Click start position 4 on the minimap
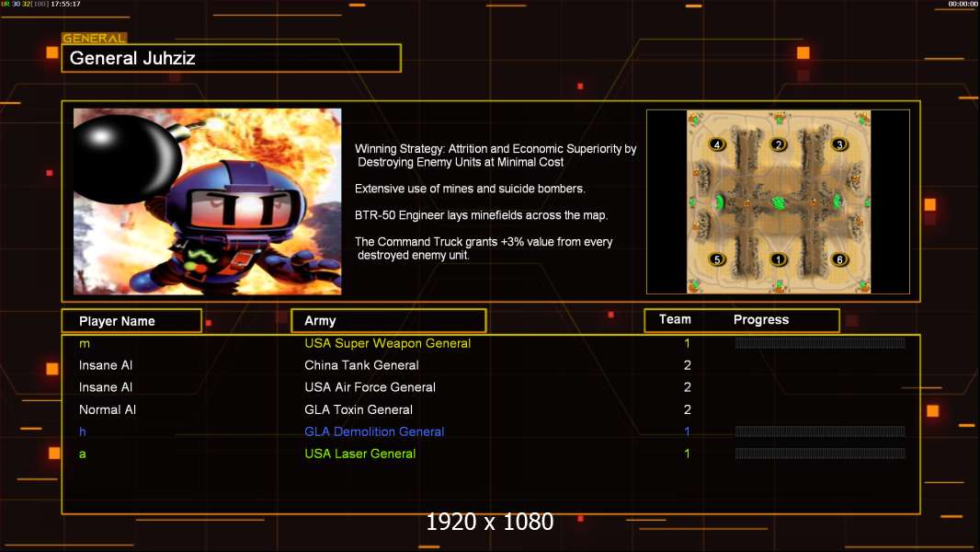 click(717, 144)
